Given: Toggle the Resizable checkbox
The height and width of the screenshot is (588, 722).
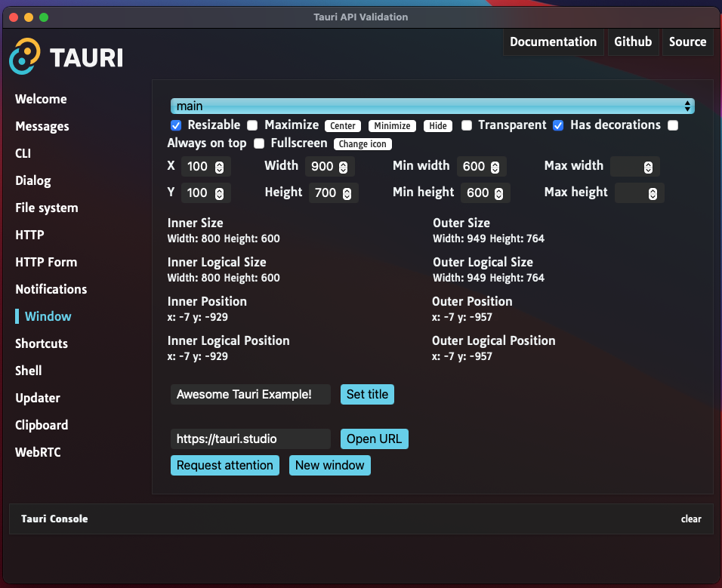Looking at the screenshot, I should 176,125.
